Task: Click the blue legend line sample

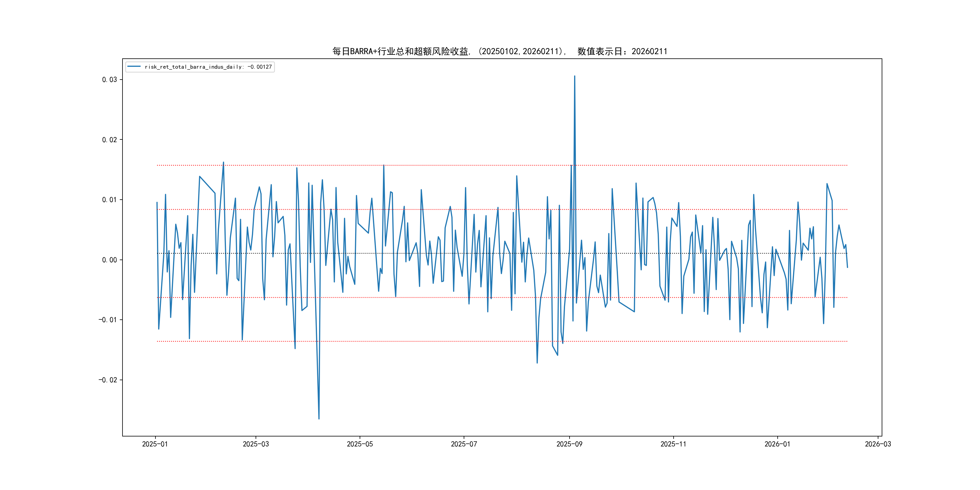Action: pyautogui.click(x=134, y=67)
